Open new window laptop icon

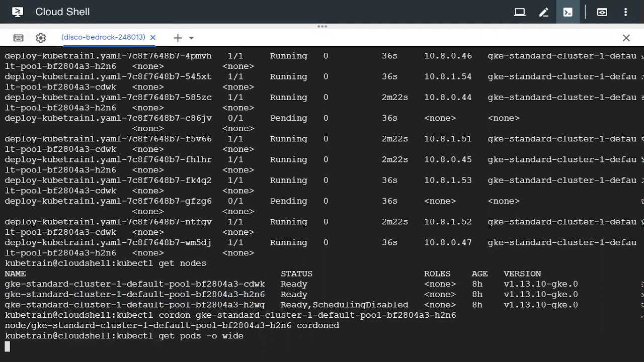pyautogui.click(x=520, y=12)
